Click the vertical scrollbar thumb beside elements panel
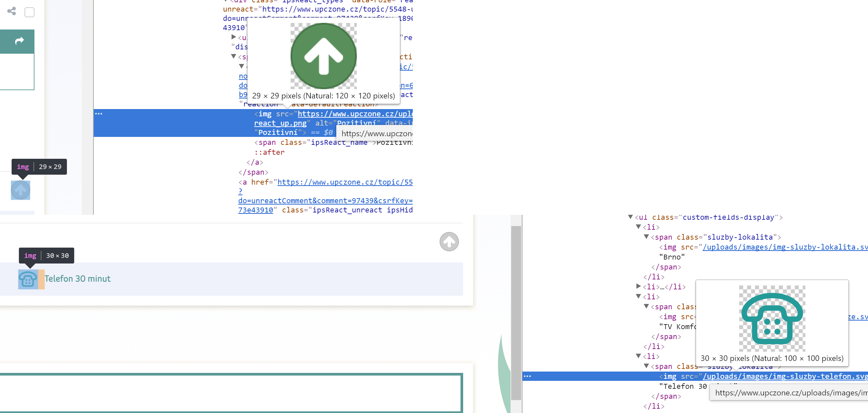Viewport: 868px width, 413px height. click(516, 313)
